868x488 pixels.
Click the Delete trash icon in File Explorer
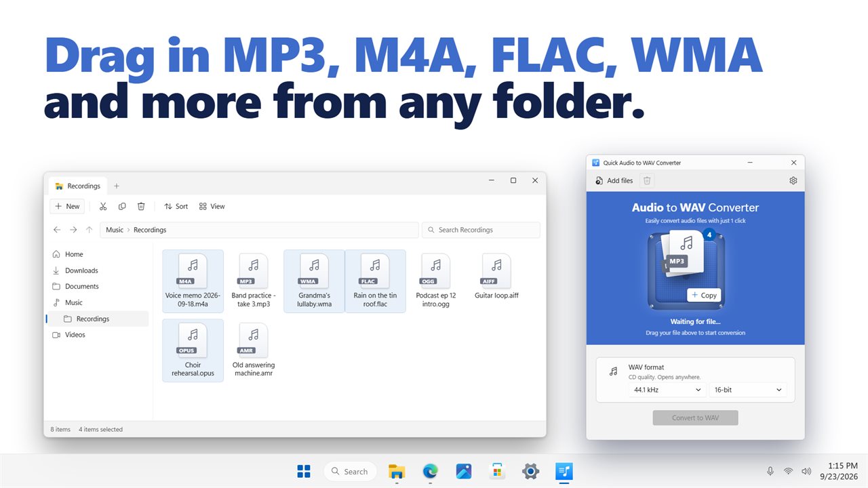coord(141,206)
